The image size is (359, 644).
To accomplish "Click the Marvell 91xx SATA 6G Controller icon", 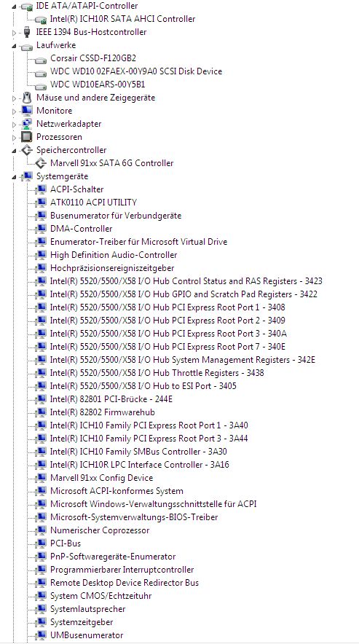I will coord(41,163).
